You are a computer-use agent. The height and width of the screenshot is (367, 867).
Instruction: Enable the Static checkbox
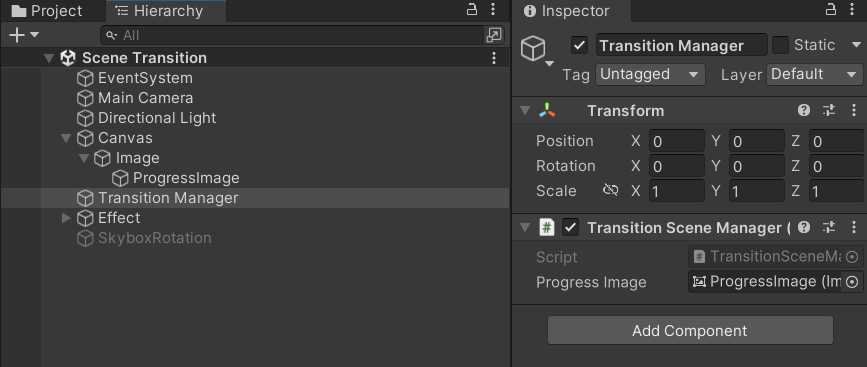781,45
